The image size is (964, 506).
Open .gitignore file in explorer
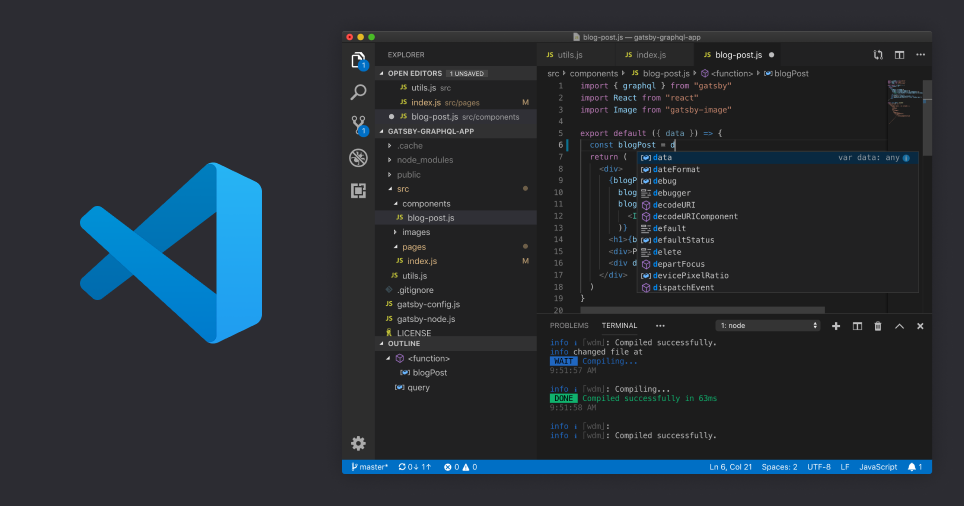456,290
